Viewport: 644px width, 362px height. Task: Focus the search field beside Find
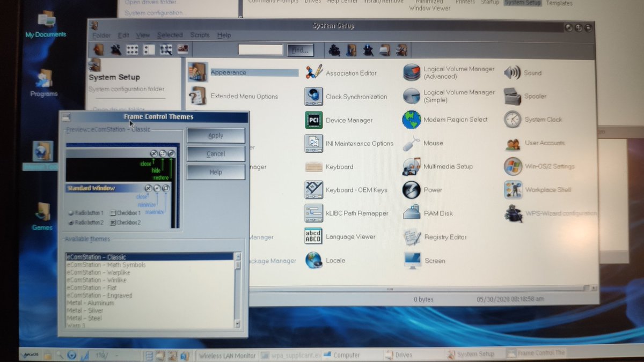(260, 50)
